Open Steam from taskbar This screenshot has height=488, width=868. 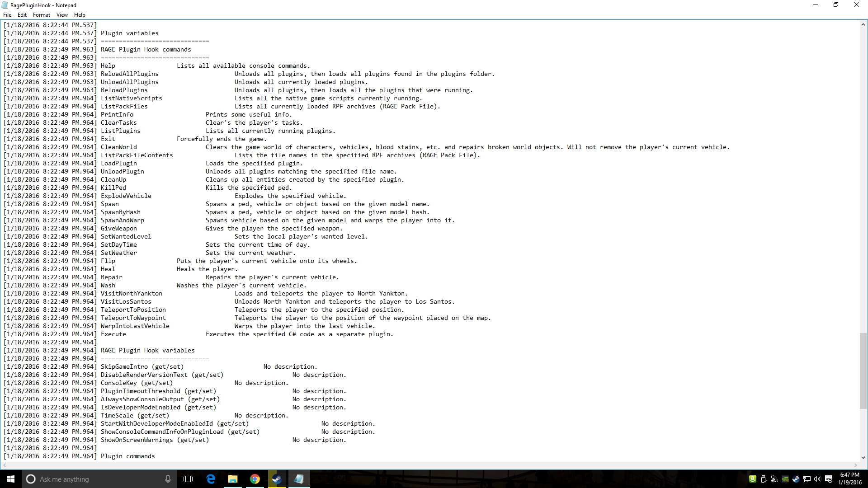(x=277, y=479)
